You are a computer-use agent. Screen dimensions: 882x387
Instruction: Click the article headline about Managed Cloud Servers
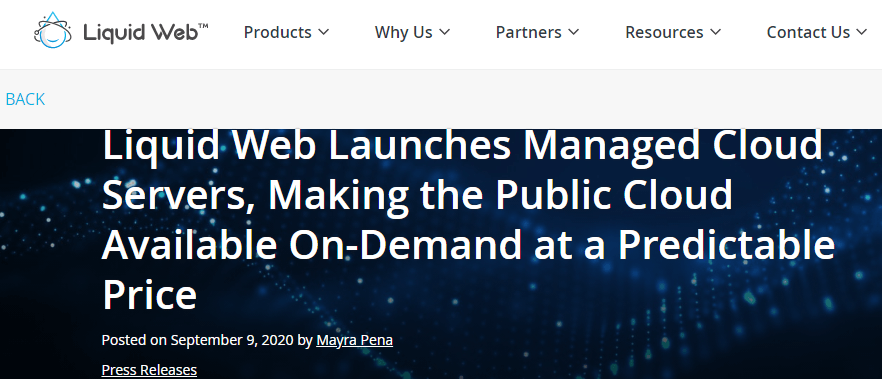[x=468, y=220]
